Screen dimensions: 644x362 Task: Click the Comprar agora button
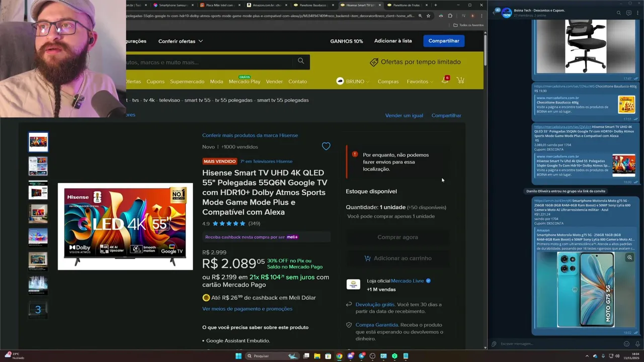pyautogui.click(x=397, y=237)
